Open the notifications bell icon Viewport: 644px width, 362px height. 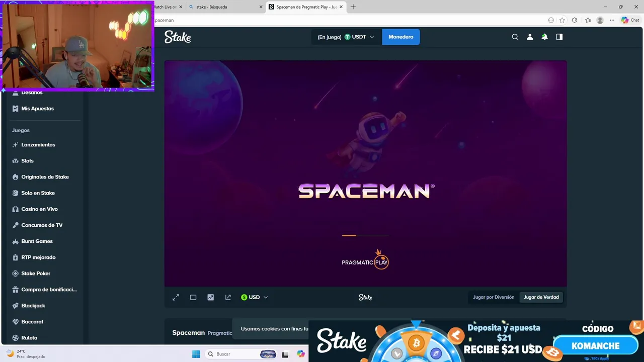[544, 37]
